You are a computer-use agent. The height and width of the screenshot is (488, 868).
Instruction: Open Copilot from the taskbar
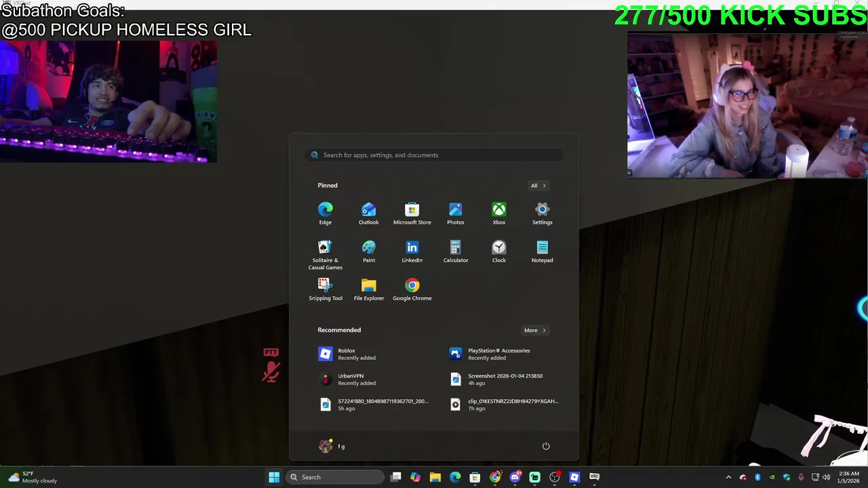[416, 477]
